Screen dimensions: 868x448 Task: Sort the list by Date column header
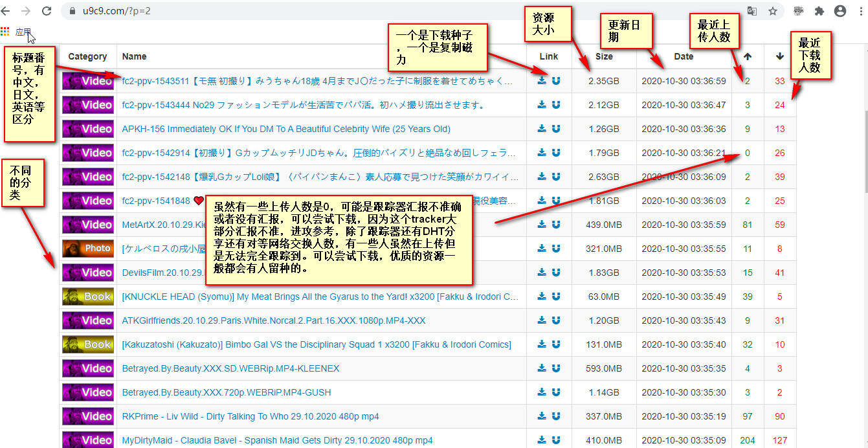click(x=684, y=56)
